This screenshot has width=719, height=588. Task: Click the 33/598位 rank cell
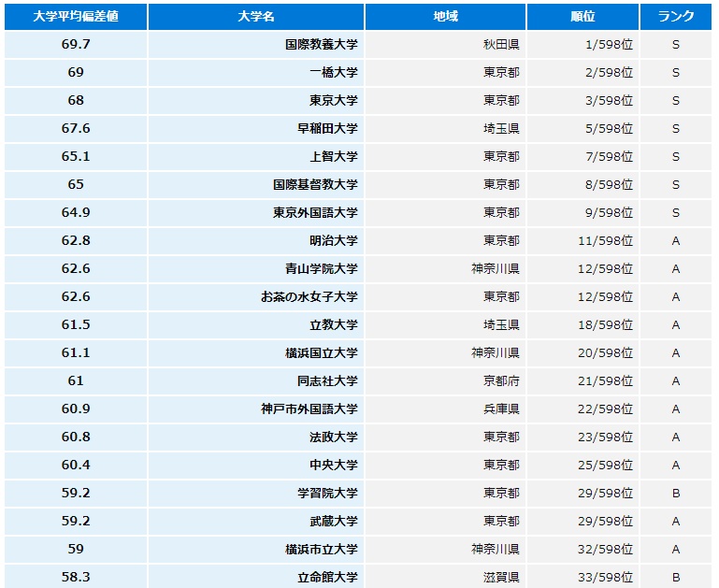(582, 577)
